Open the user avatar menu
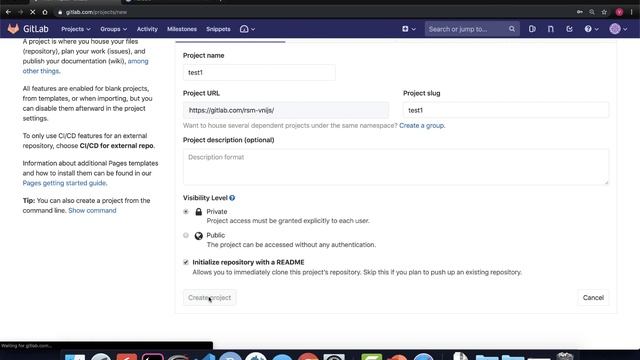This screenshot has height=360, width=640. [x=618, y=29]
